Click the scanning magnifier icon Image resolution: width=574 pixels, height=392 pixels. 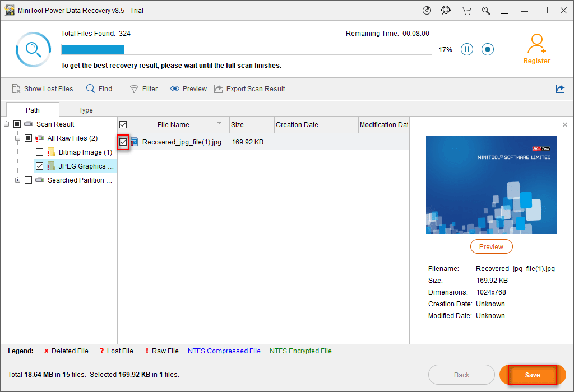(x=33, y=50)
